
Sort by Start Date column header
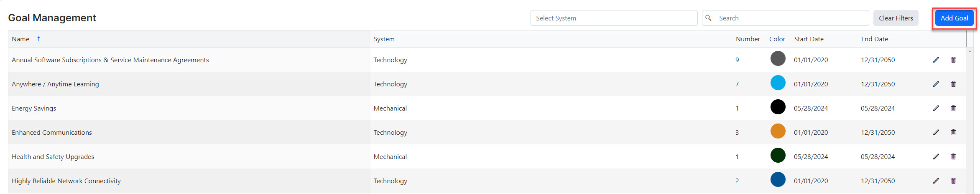[809, 39]
